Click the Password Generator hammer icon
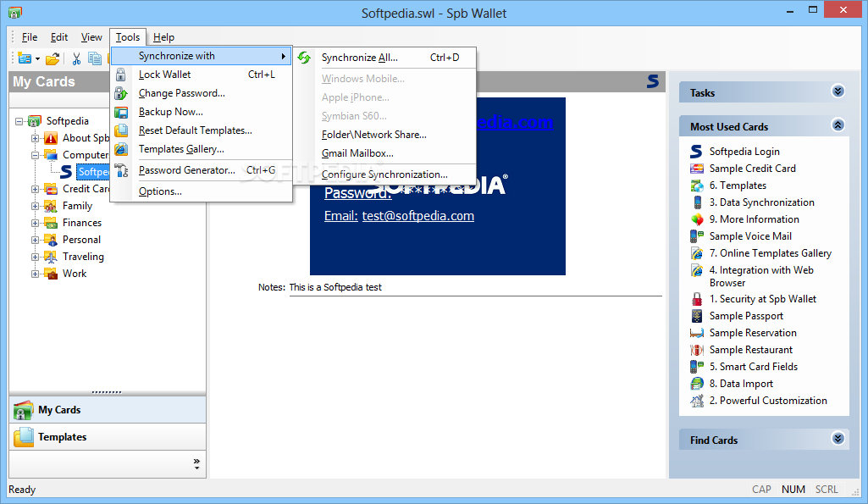Screen dimensions: 868x504 click(x=121, y=170)
